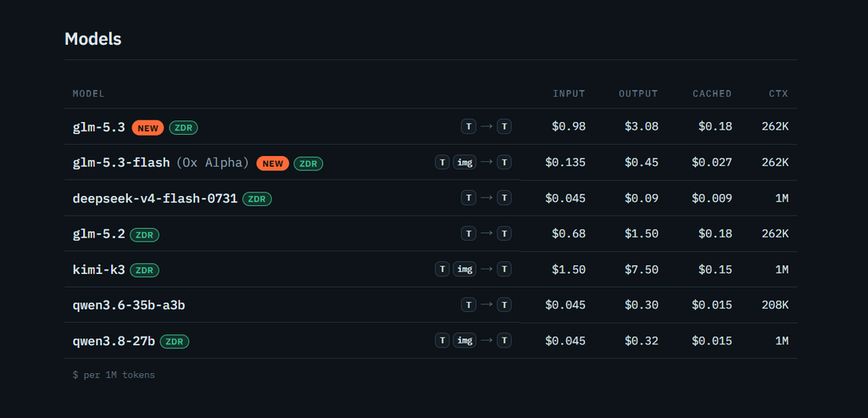Click the ZDR badge next to kimi-k3
This screenshot has width=868, height=418.
tap(144, 270)
